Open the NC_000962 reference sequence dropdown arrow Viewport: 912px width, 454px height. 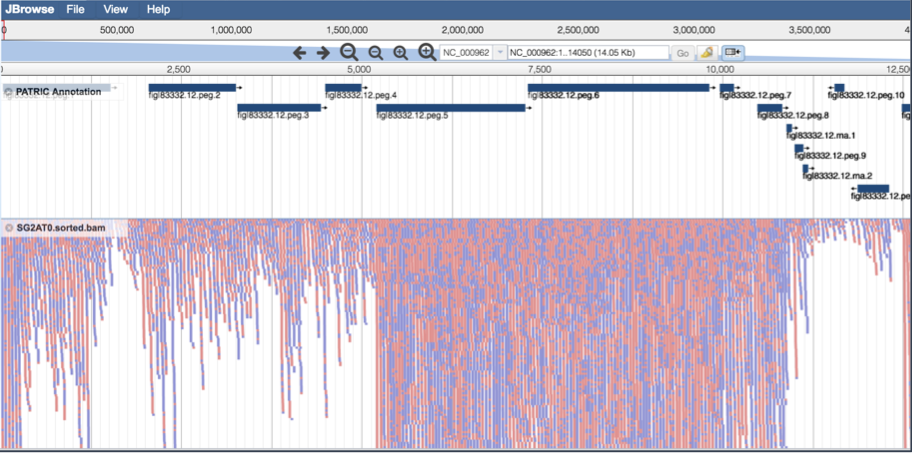pos(500,53)
